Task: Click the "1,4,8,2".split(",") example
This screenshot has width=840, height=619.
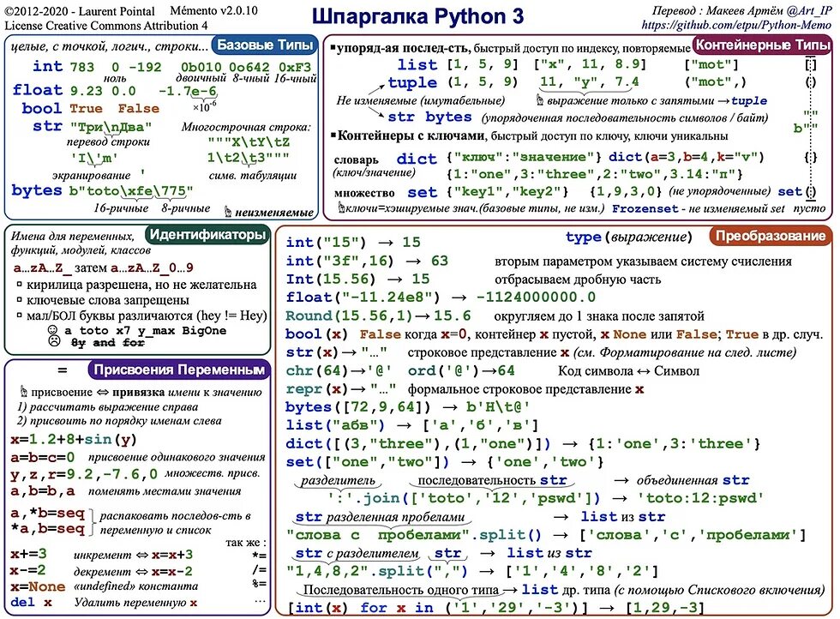Action: click(x=376, y=572)
